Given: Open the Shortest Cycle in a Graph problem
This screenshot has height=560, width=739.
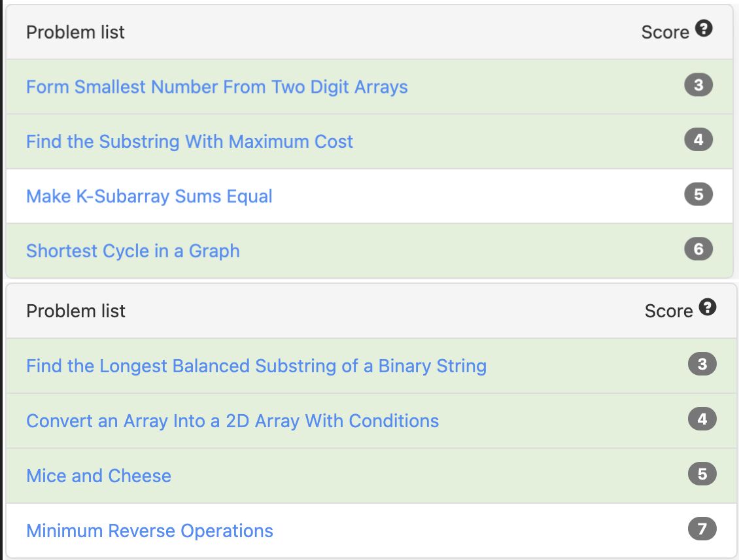Looking at the screenshot, I should pos(133,251).
